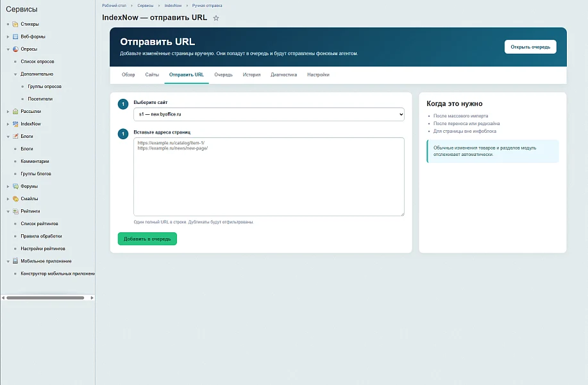
Task: Click the page addresses text area
Action: (x=269, y=176)
